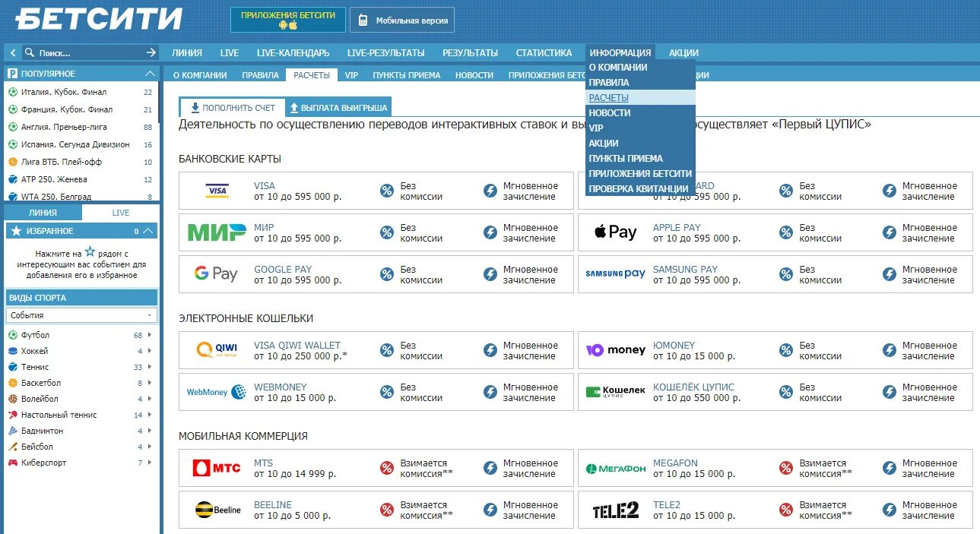Screen dimensions: 980x534
Task: Click the search submit arrow
Action: 151,52
